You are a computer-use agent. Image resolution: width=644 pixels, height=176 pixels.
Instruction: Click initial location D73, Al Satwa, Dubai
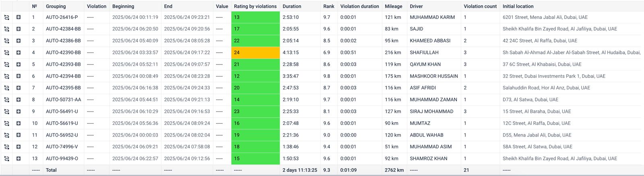point(530,99)
